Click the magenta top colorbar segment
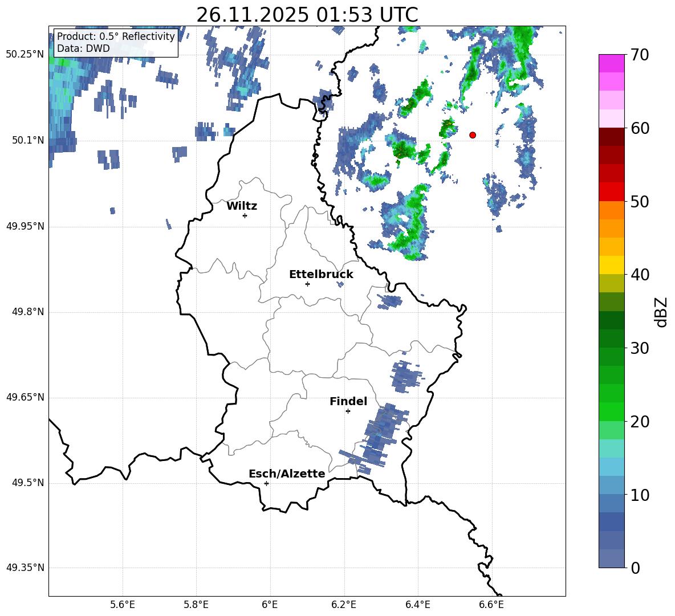Image resolution: width=675 pixels, height=616 pixels. click(x=612, y=63)
